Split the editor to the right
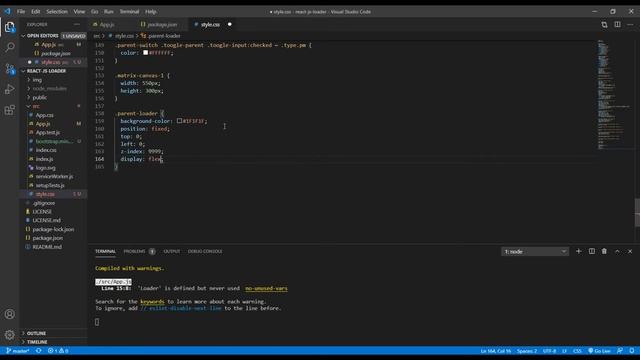Screen dimensions: 640x360 (617, 24)
